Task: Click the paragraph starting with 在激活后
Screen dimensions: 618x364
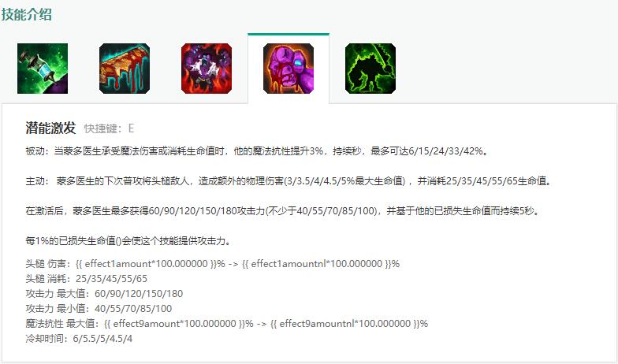Action: [283, 211]
